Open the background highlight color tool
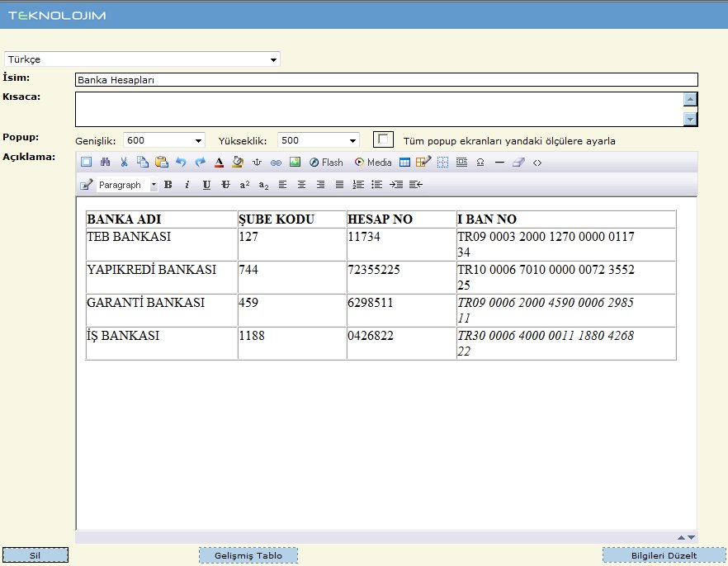The height and width of the screenshot is (566, 728). click(x=238, y=162)
